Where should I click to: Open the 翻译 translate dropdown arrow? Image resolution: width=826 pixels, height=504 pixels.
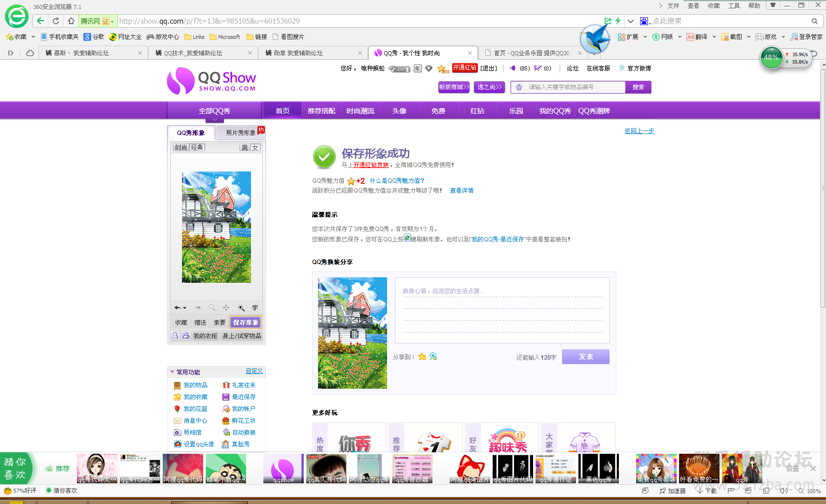tap(714, 37)
